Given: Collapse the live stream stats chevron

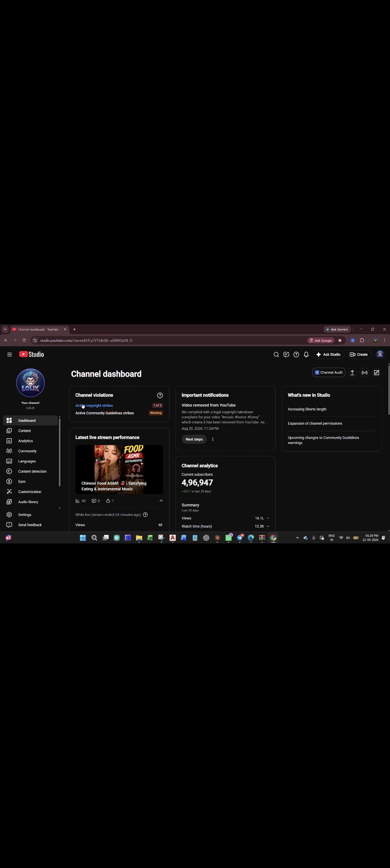Looking at the screenshot, I should tap(161, 501).
